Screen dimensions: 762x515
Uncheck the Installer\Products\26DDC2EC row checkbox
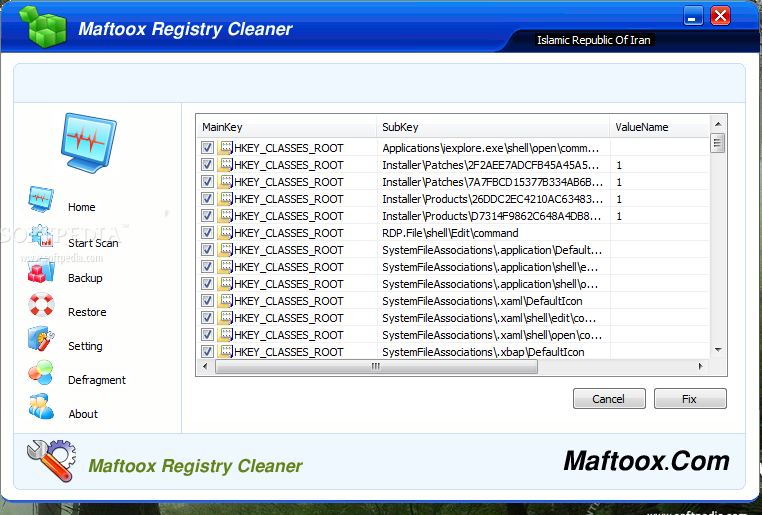pos(208,199)
